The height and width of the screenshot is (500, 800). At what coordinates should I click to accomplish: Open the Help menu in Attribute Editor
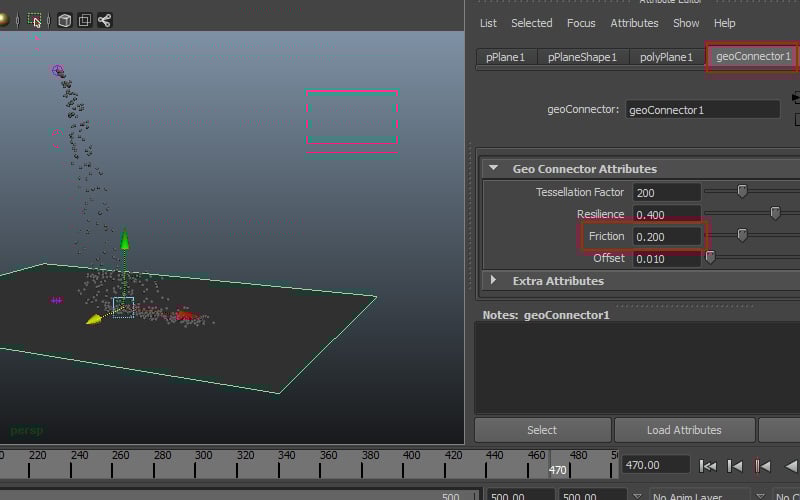point(724,23)
